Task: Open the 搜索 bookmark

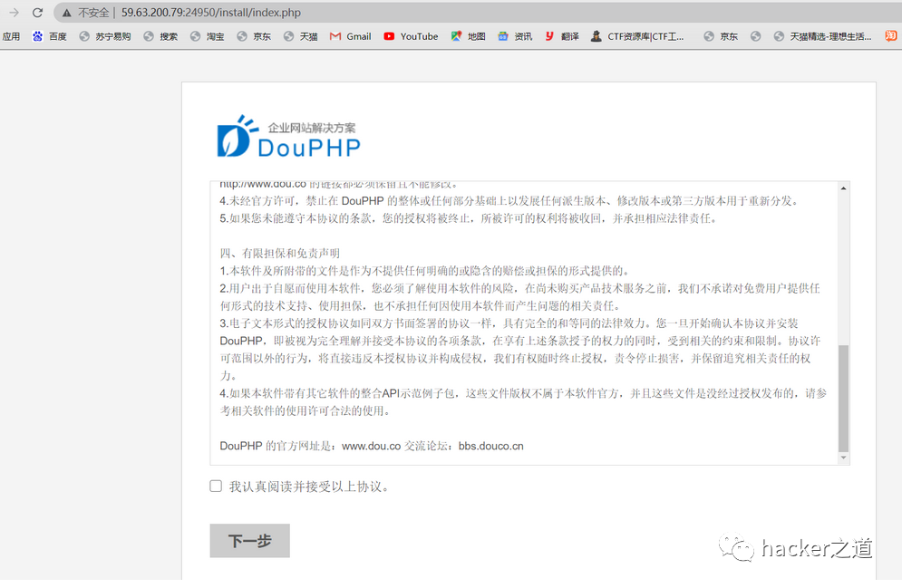Action: [x=160, y=36]
